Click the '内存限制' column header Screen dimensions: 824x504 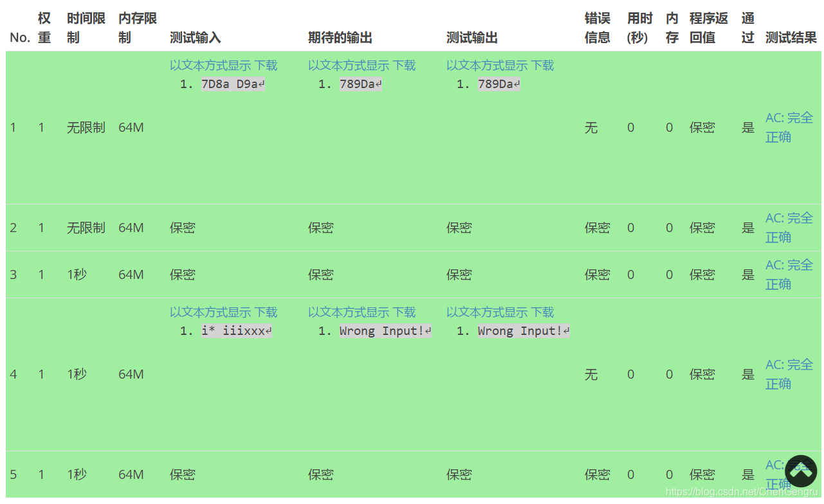point(138,28)
